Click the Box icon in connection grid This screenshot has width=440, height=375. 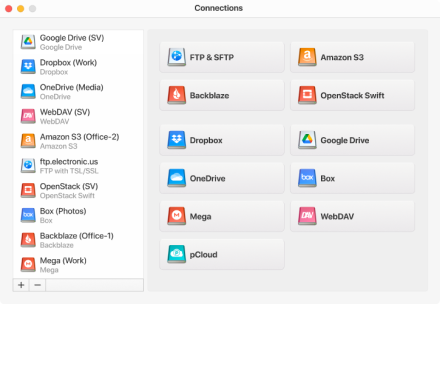coord(307,178)
